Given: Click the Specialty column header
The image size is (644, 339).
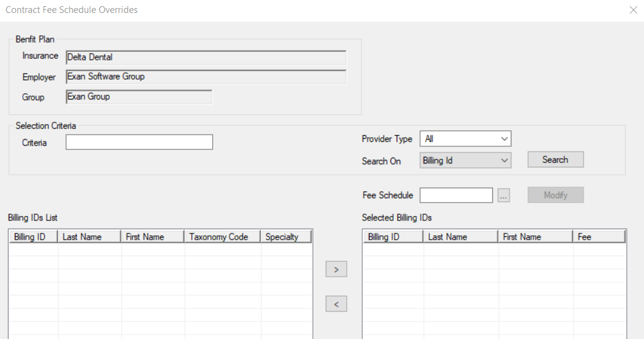Looking at the screenshot, I should point(286,237).
